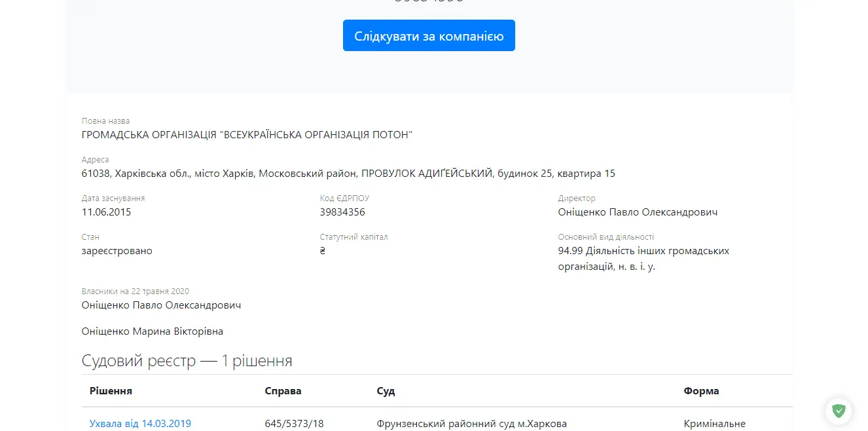The image size is (868, 431).
Task: Click owner Оніщенко Павло Олександрович under Власники
Action: (161, 305)
